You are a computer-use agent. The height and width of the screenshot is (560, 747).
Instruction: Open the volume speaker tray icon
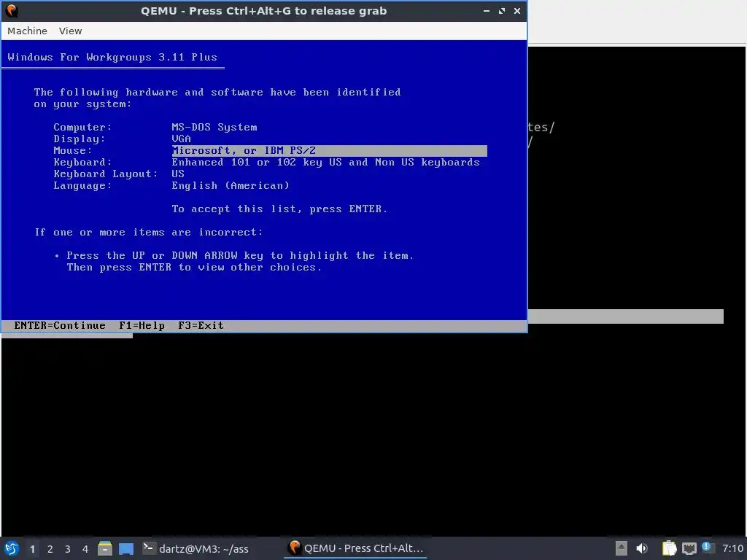(642, 548)
